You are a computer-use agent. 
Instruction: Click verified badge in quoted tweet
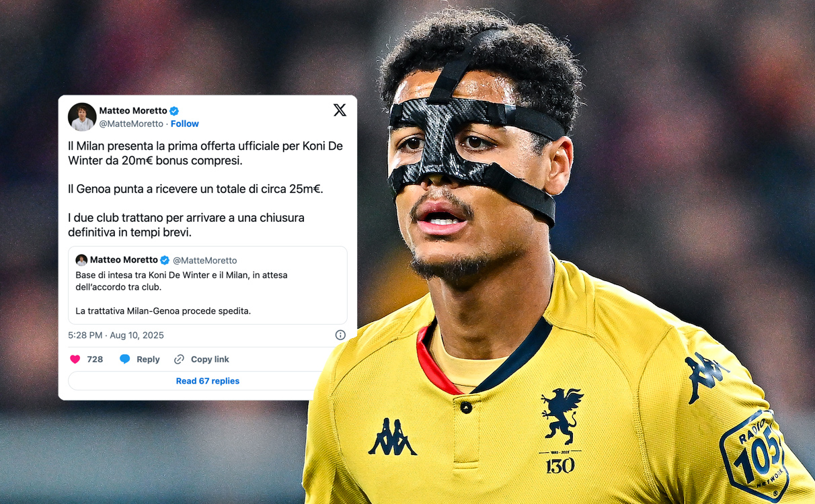click(x=165, y=260)
